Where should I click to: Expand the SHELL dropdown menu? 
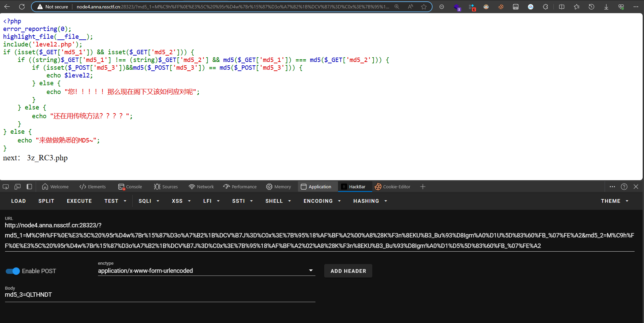coord(278,201)
